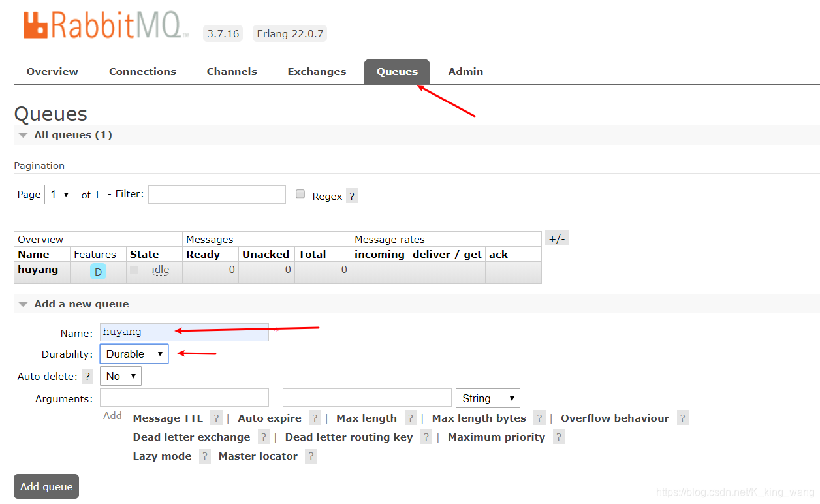Screen dimensions: 820x504
Task: Click the RabbitMQ logo
Action: click(106, 25)
